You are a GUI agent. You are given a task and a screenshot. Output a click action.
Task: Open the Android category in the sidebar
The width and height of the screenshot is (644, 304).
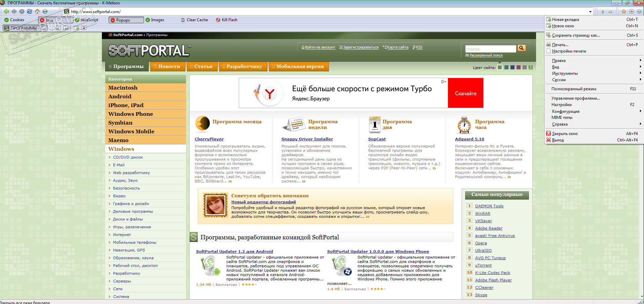click(x=145, y=96)
